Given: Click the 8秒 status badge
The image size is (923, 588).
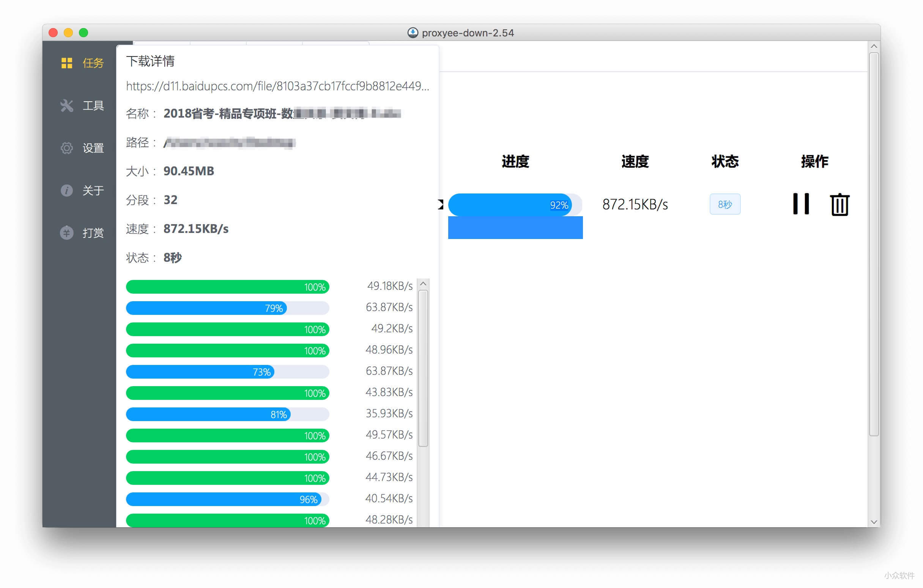Looking at the screenshot, I should (x=725, y=204).
